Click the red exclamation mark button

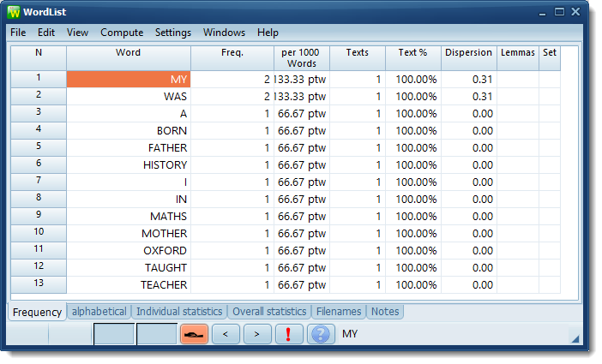288,334
